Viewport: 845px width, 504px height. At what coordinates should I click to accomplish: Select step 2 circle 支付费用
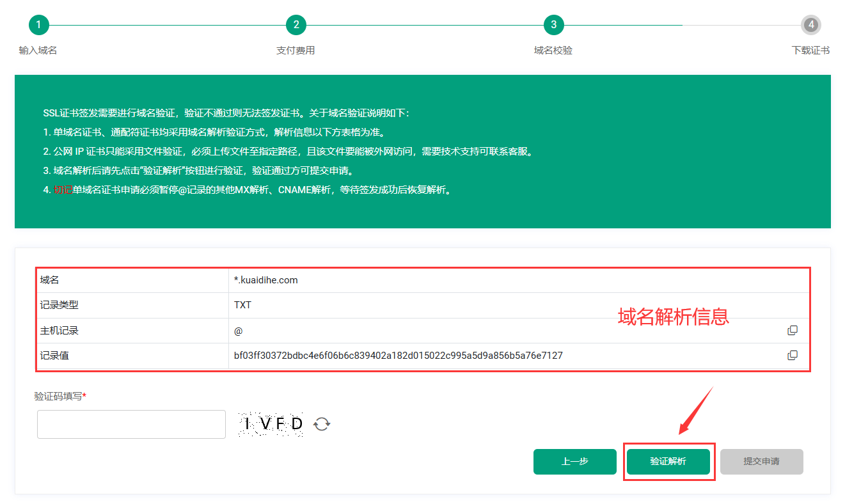coord(296,25)
